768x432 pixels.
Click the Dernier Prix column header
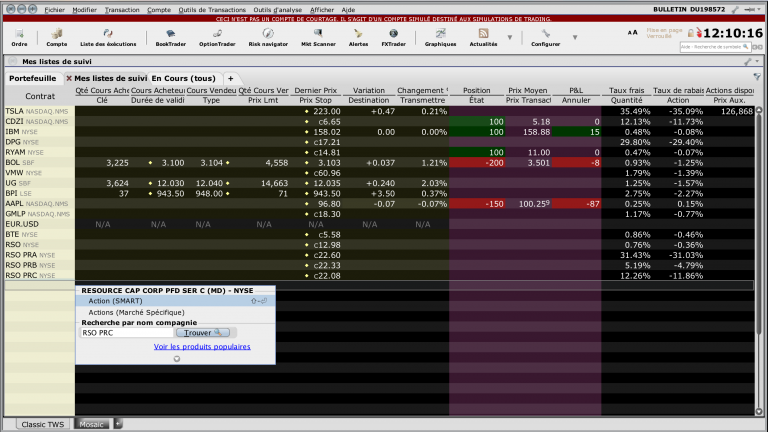pos(315,91)
